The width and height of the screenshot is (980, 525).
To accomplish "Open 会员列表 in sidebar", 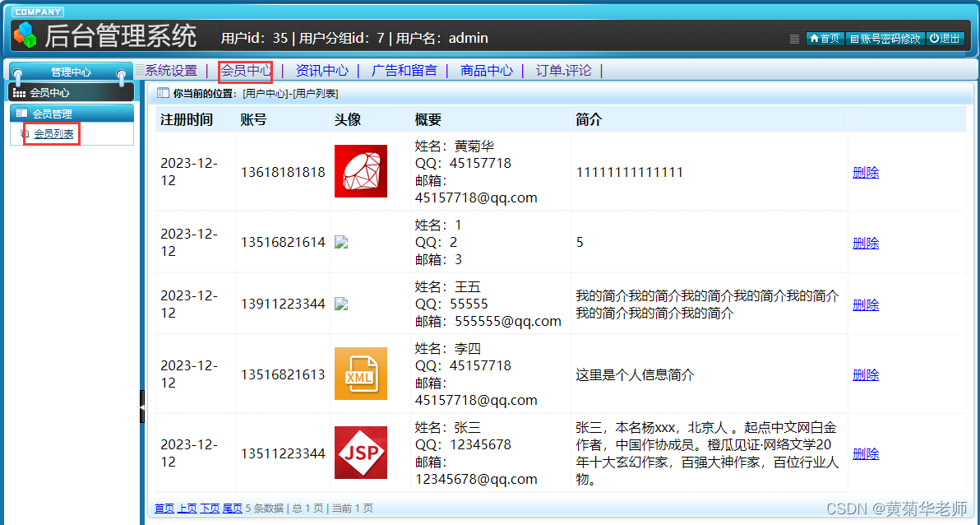I will click(x=53, y=134).
